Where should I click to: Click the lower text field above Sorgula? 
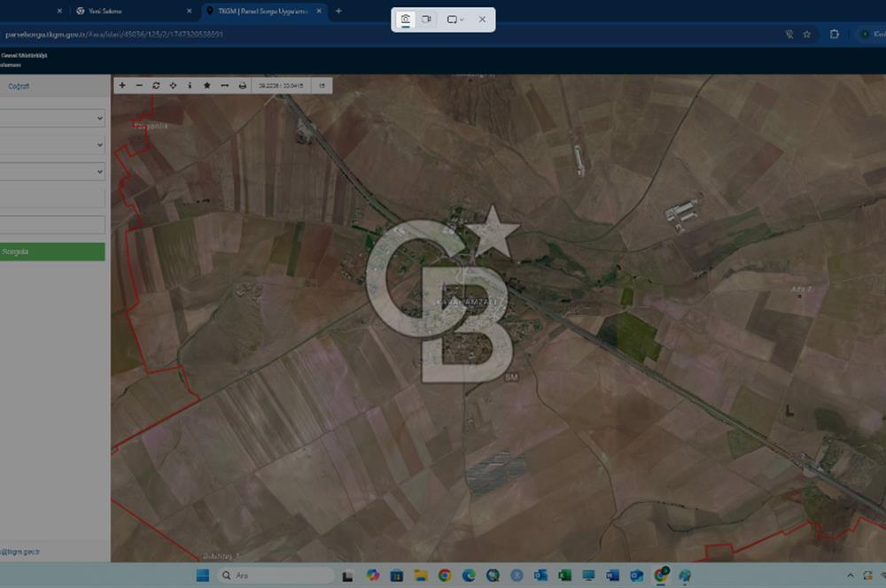point(51,225)
